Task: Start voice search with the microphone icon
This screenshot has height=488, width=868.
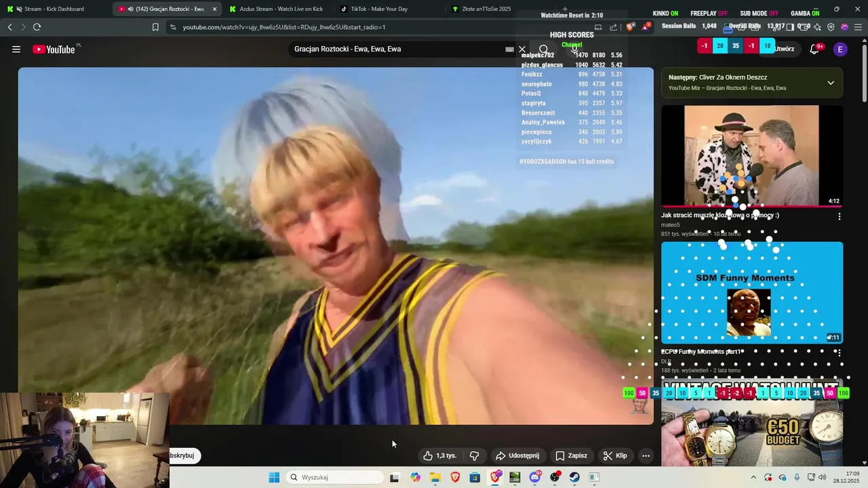Action: tap(574, 49)
